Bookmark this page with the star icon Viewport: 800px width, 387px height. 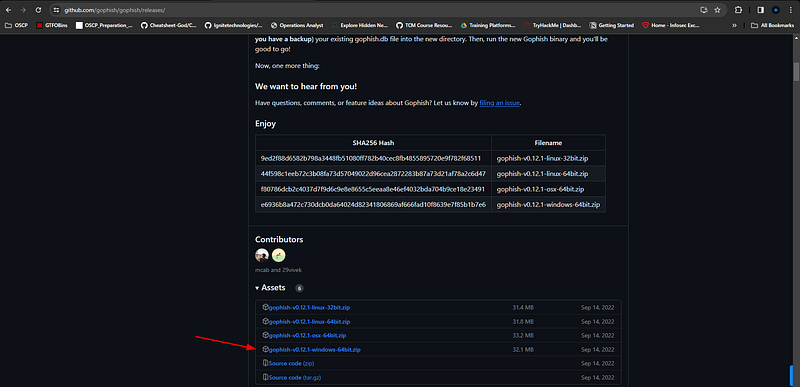point(717,10)
